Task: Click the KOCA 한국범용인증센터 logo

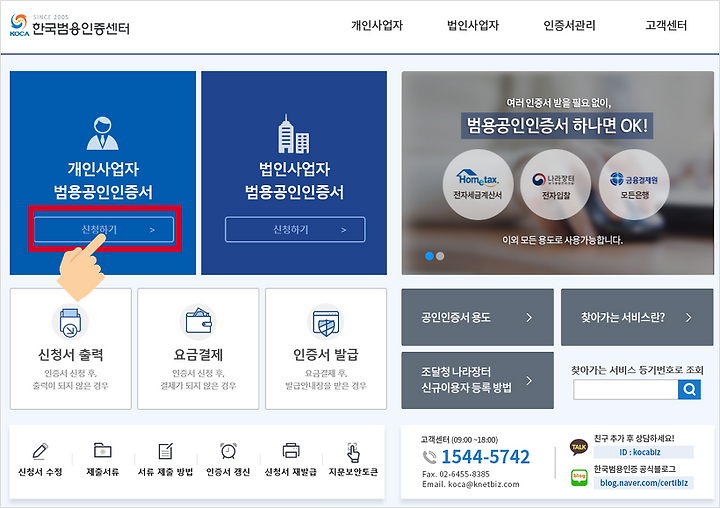Action: point(70,25)
